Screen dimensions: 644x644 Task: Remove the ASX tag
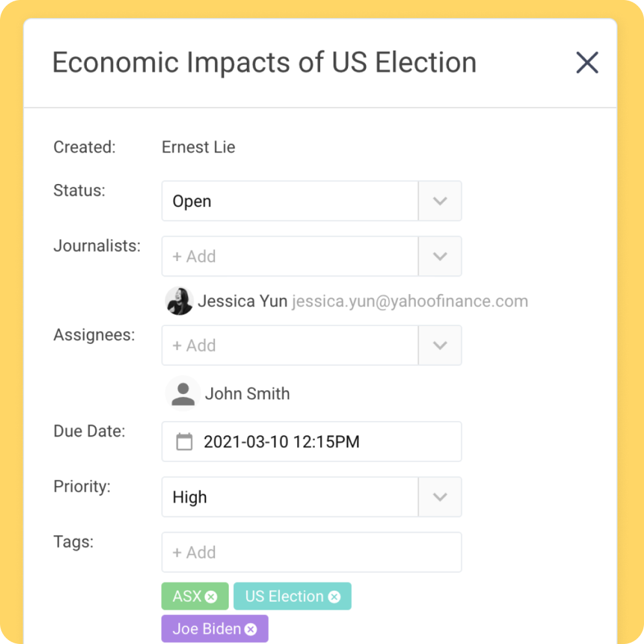point(211,597)
